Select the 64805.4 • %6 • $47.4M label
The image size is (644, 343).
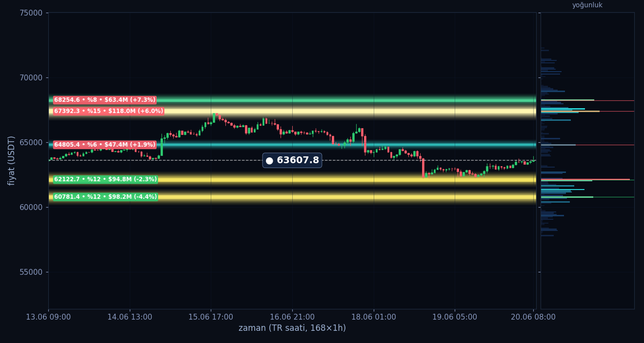105,145
